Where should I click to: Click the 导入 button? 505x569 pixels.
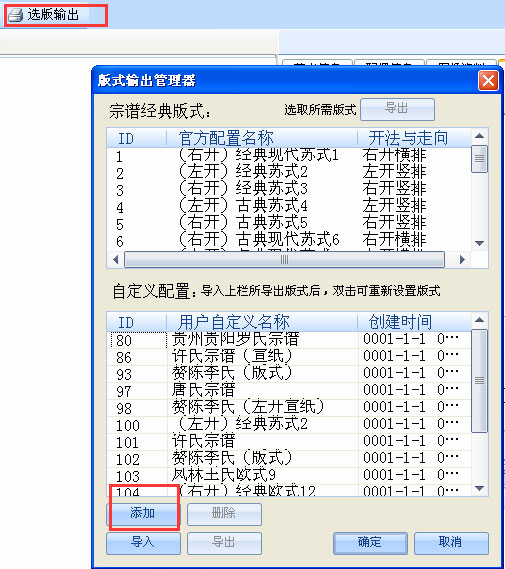[143, 543]
